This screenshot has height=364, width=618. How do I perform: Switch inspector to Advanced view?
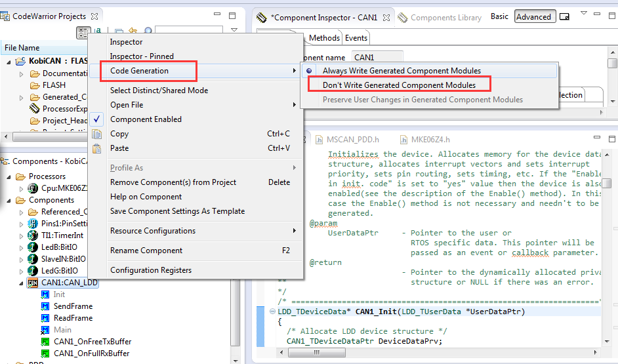(535, 16)
